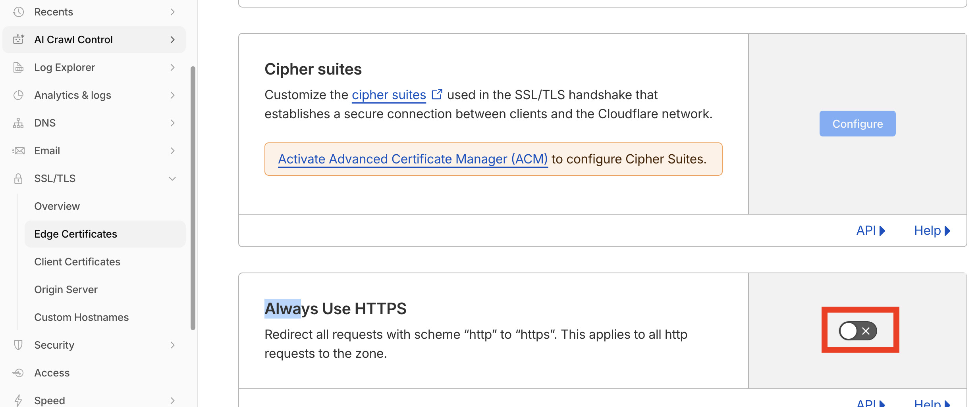Collapse the SSL/TLS section chevron

click(172, 179)
